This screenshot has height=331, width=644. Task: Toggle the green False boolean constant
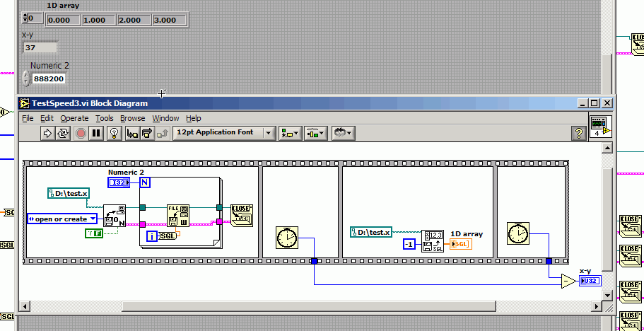94,233
